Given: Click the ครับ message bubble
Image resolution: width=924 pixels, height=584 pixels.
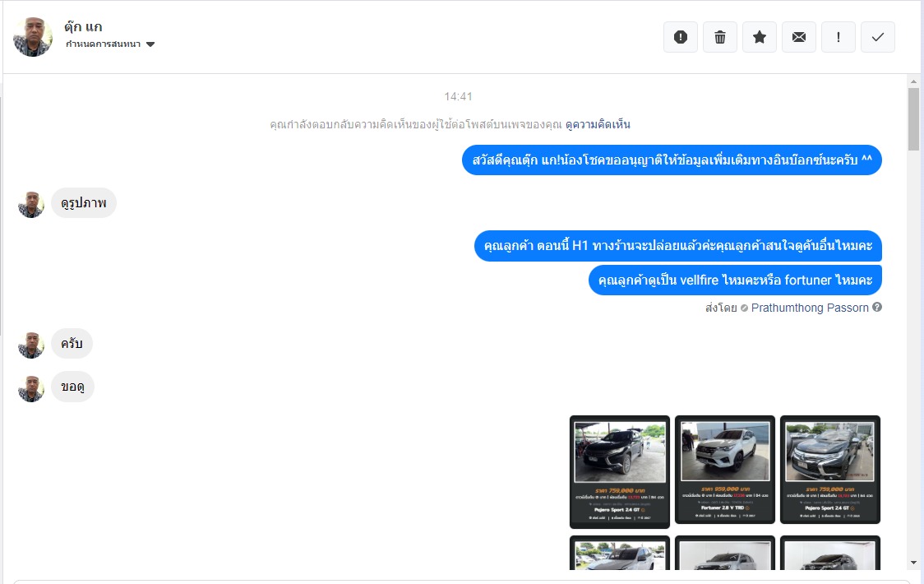Looking at the screenshot, I should (x=72, y=343).
